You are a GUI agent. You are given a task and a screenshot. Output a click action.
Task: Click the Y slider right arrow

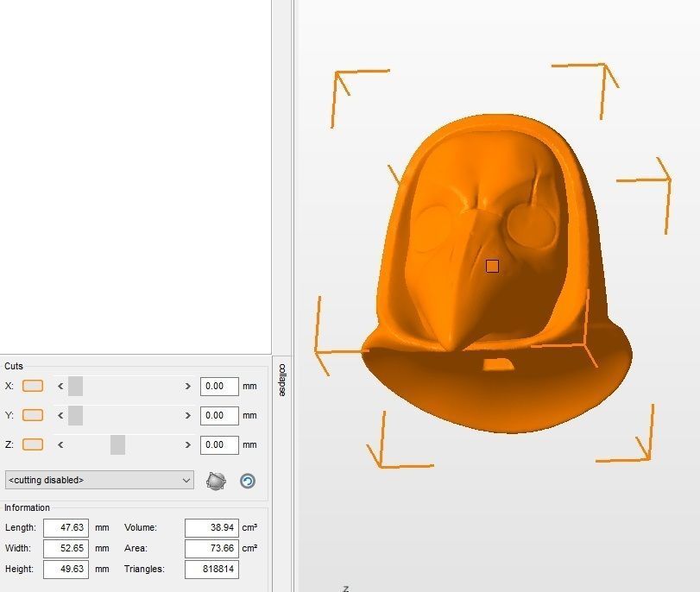[x=188, y=416]
